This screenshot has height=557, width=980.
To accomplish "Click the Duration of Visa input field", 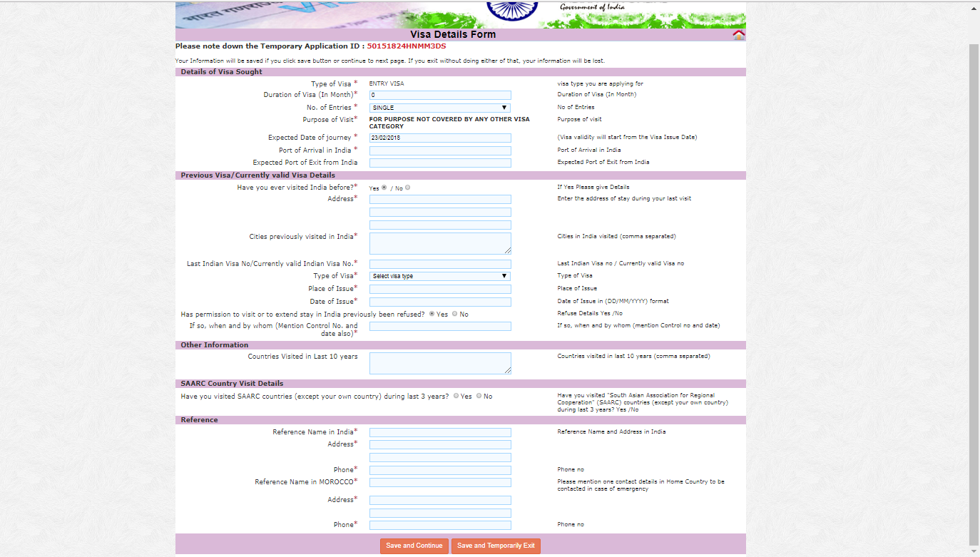I will [x=439, y=95].
